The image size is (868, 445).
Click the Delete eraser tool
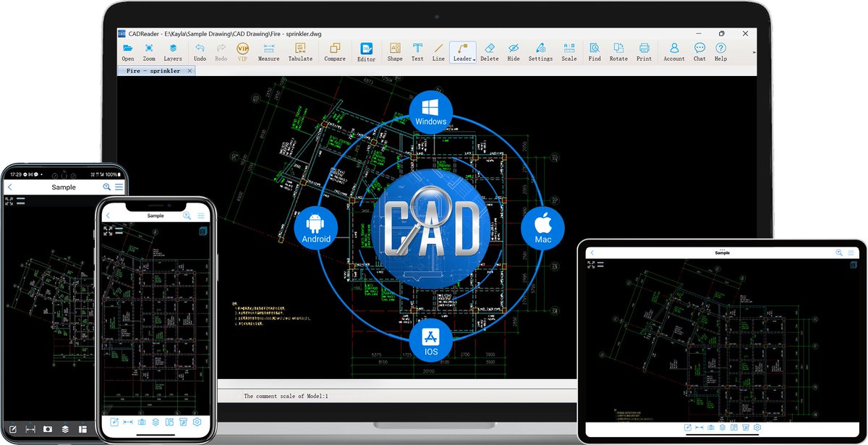coord(490,51)
